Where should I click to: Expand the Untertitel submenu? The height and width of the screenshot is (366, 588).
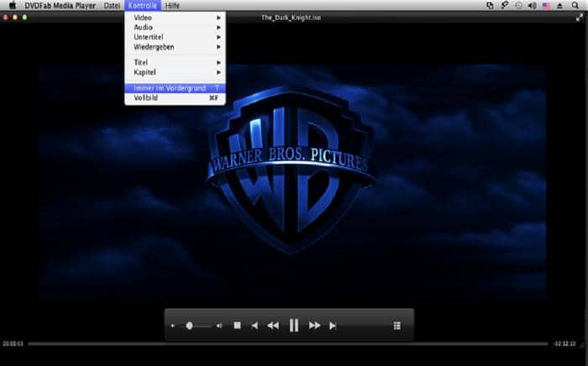(175, 37)
